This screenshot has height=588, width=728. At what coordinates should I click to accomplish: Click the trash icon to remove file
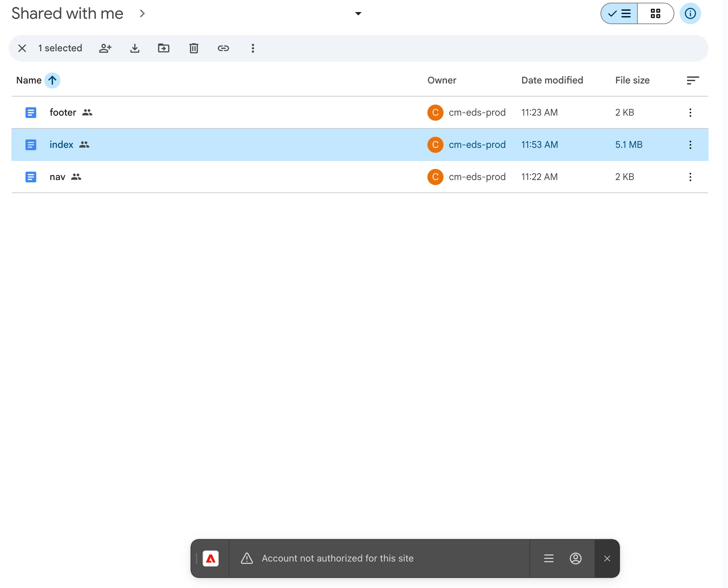point(194,48)
